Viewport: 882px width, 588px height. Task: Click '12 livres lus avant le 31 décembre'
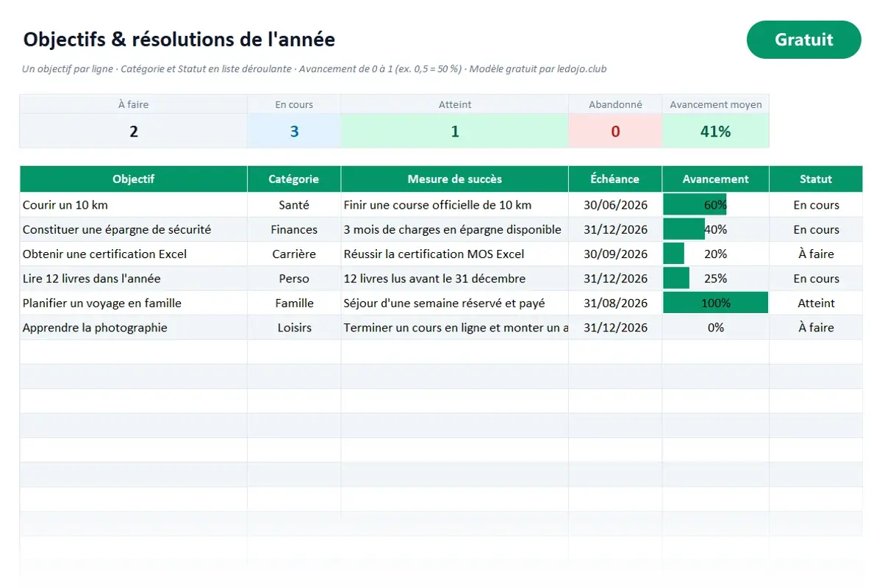(454, 279)
